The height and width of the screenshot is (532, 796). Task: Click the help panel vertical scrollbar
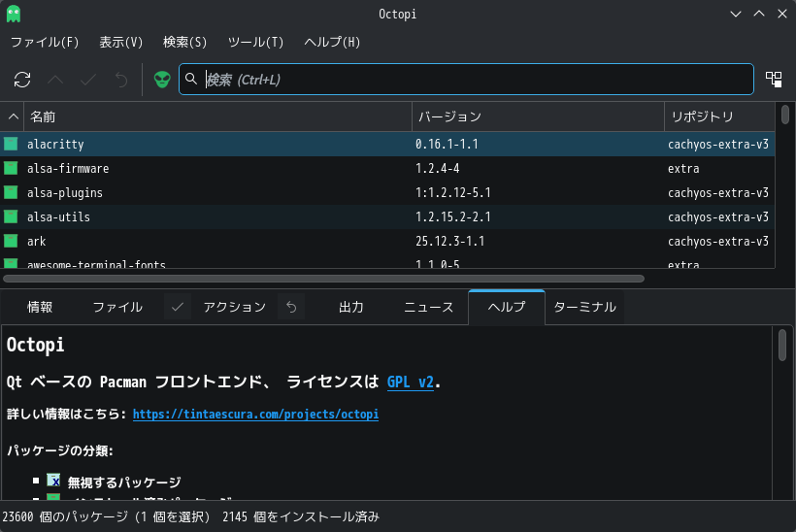coord(782,346)
